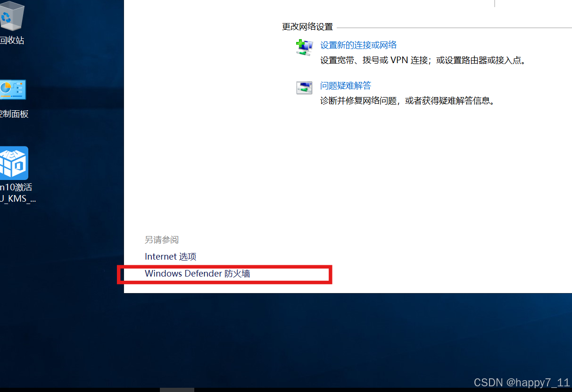Open 设置新的连接或网络 link

point(358,45)
